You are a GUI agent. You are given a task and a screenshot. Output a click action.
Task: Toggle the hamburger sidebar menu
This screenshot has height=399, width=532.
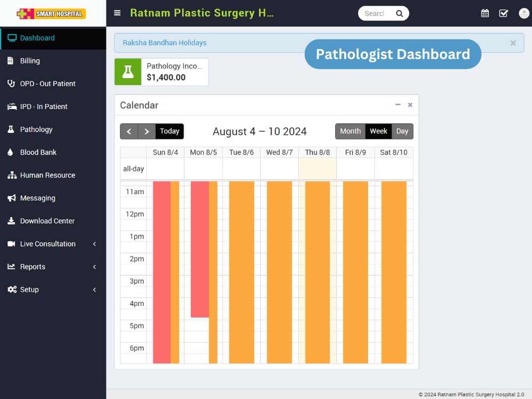point(117,13)
